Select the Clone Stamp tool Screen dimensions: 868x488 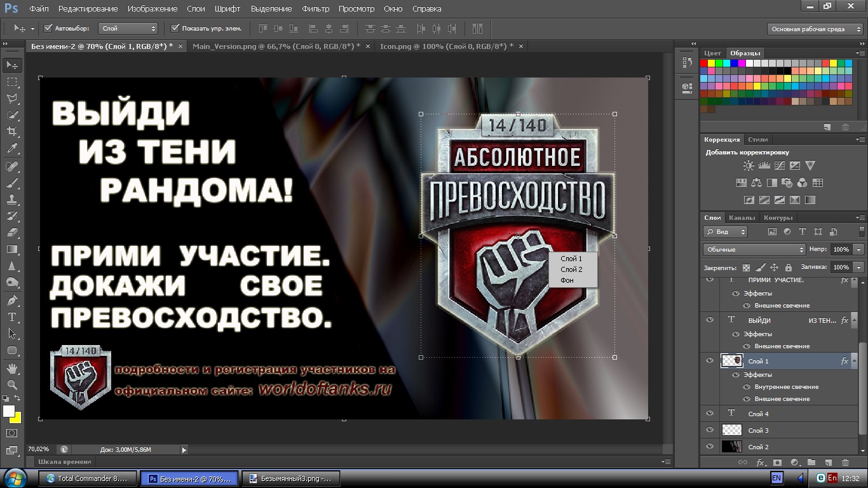click(12, 200)
